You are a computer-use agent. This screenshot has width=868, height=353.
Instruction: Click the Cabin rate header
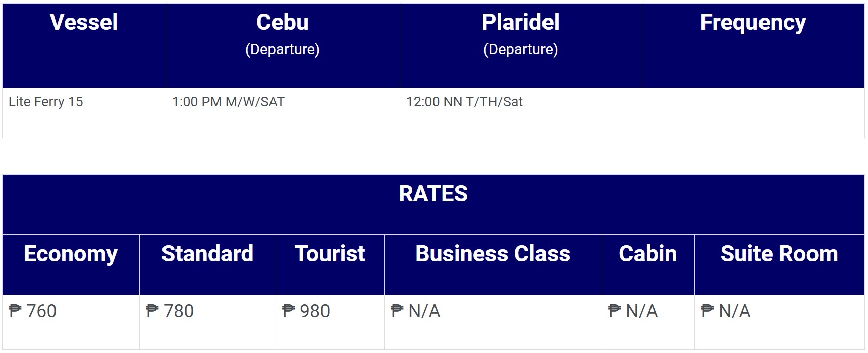(648, 264)
